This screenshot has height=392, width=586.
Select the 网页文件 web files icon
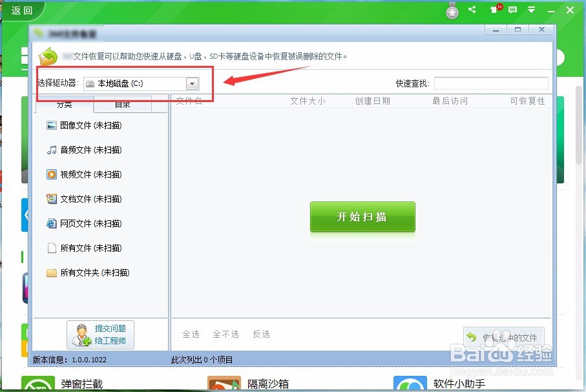[x=52, y=223]
